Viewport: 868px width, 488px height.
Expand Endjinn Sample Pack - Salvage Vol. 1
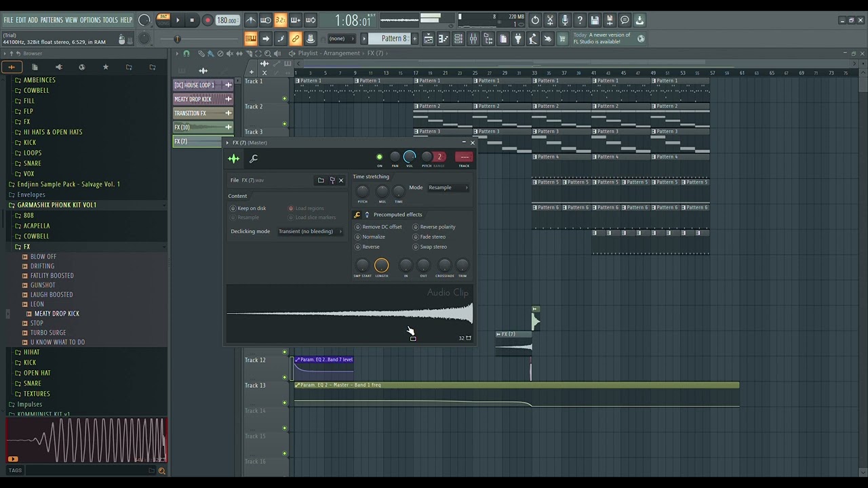(68, 184)
